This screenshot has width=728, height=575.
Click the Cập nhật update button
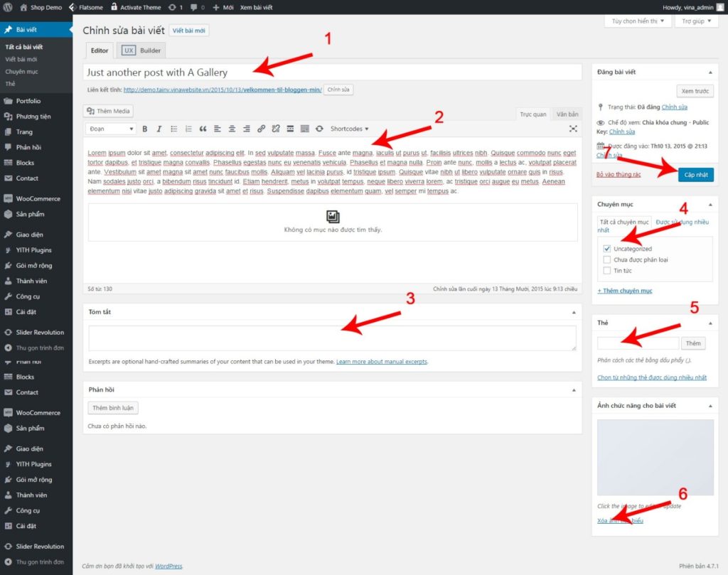[x=695, y=175]
